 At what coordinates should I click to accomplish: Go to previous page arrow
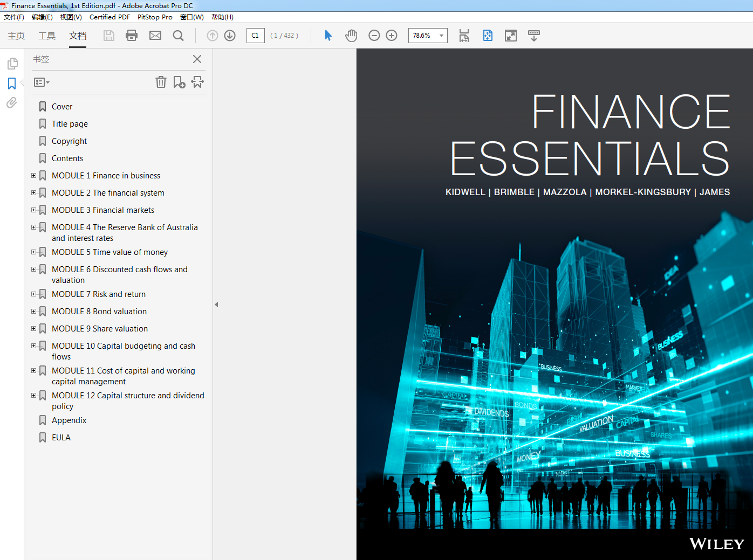click(213, 36)
